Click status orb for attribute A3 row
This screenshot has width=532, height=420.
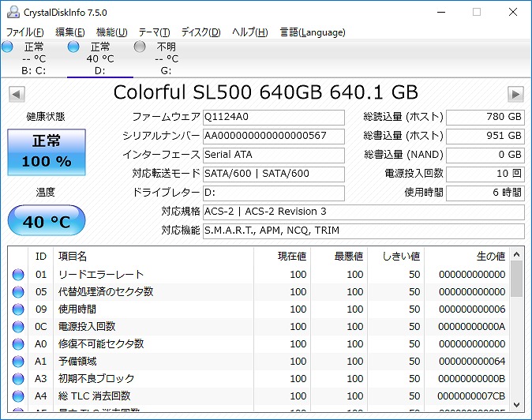tap(18, 379)
